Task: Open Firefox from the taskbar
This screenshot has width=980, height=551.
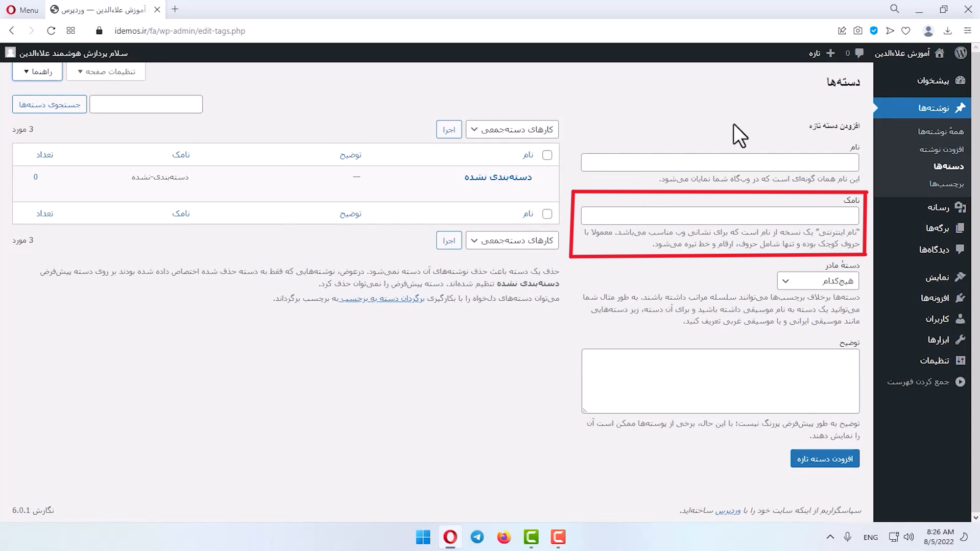Action: coord(504,537)
